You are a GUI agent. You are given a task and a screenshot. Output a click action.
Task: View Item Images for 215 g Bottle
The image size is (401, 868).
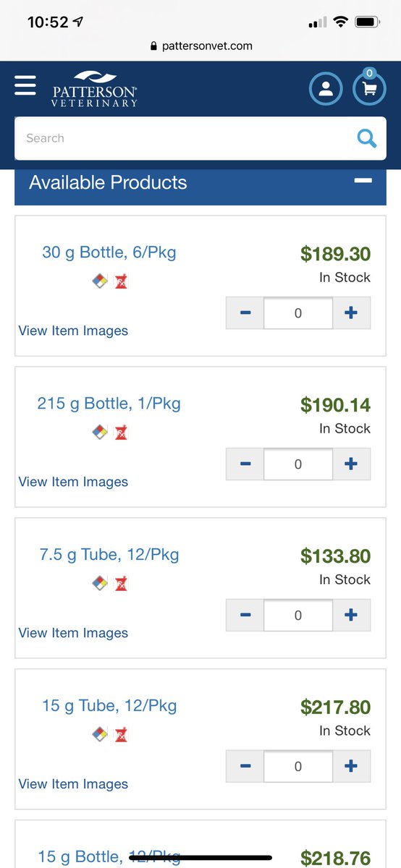coord(73,482)
